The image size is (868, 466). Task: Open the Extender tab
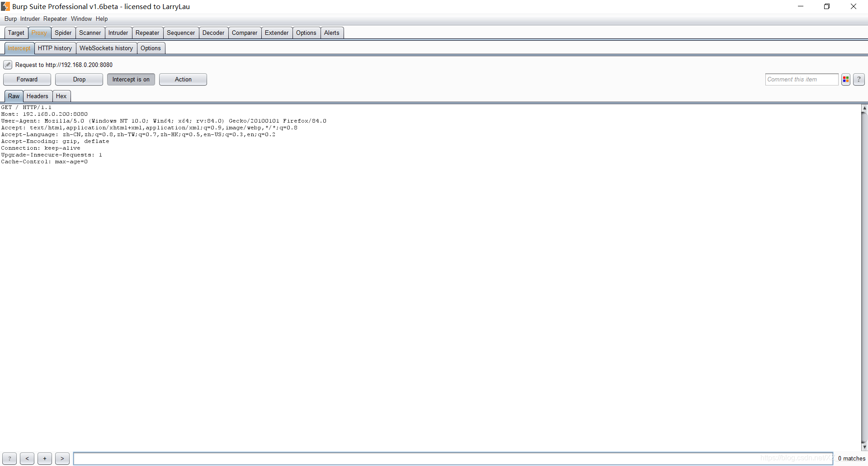tap(277, 33)
